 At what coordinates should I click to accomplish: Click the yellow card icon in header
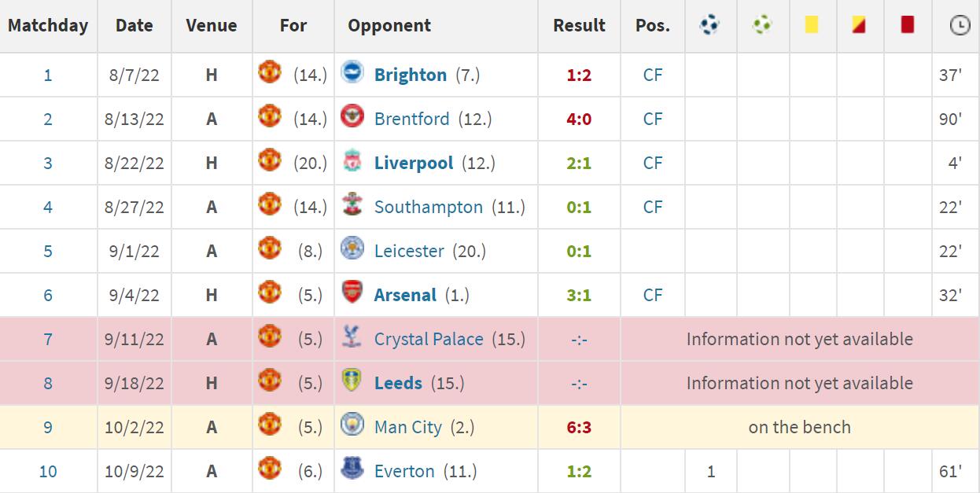(x=812, y=24)
